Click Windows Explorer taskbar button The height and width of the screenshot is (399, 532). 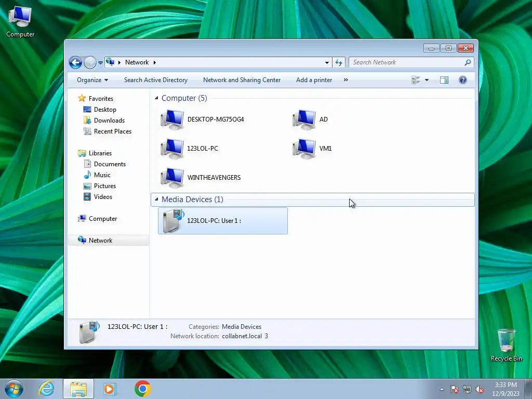point(78,389)
